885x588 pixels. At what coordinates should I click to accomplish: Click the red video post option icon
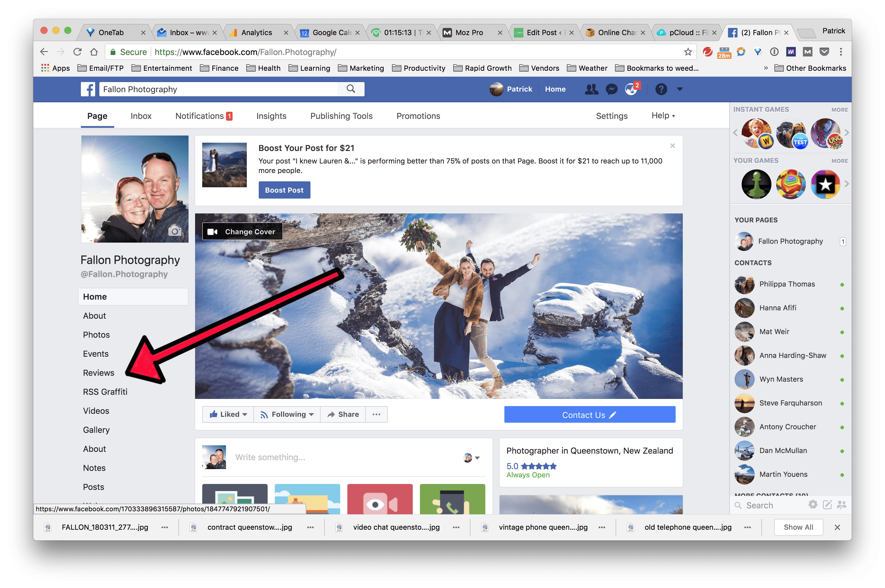(x=380, y=499)
